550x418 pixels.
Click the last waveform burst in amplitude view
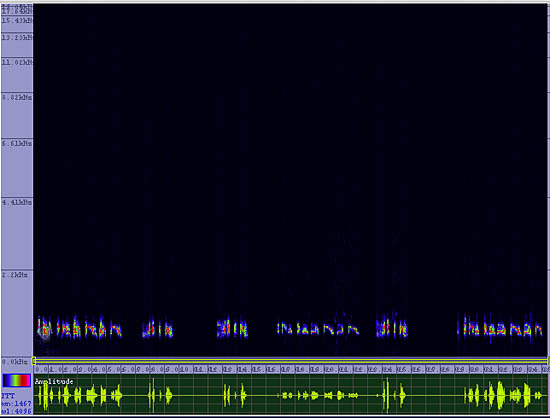coord(538,396)
